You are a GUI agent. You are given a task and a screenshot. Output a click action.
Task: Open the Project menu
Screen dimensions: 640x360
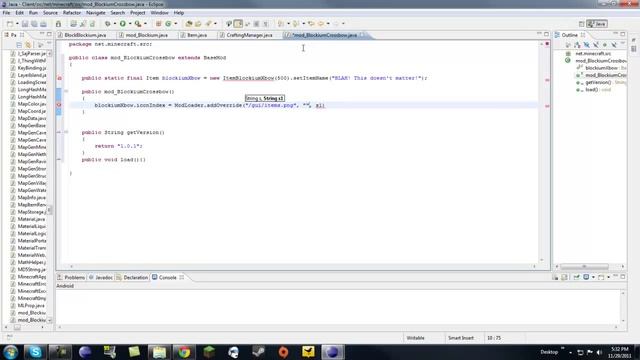tap(138, 13)
